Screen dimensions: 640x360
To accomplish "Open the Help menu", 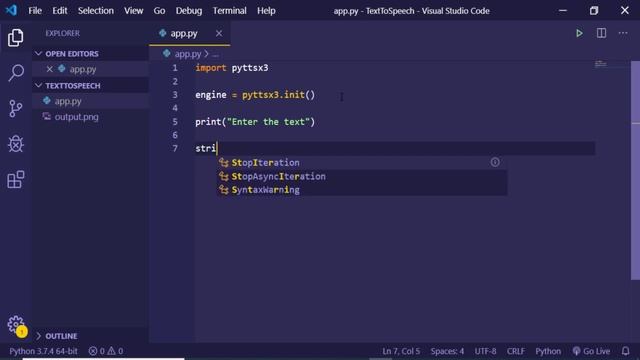I will click(266, 11).
